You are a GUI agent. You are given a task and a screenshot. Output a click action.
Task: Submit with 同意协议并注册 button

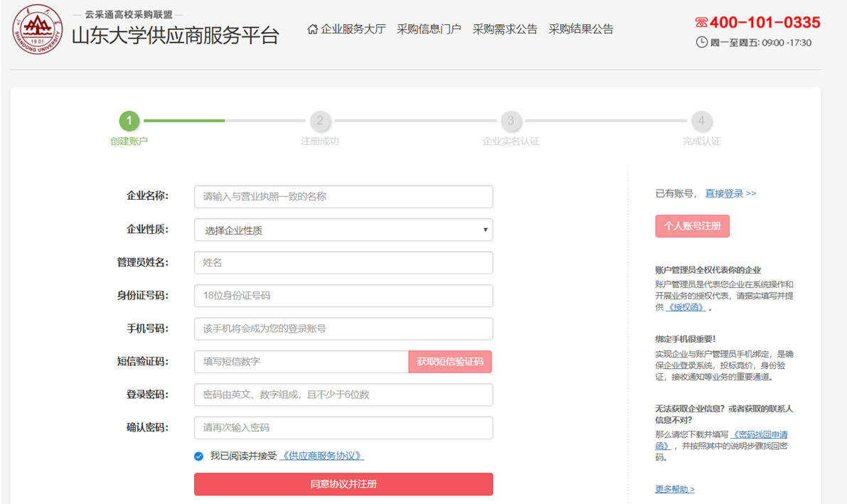(x=343, y=484)
